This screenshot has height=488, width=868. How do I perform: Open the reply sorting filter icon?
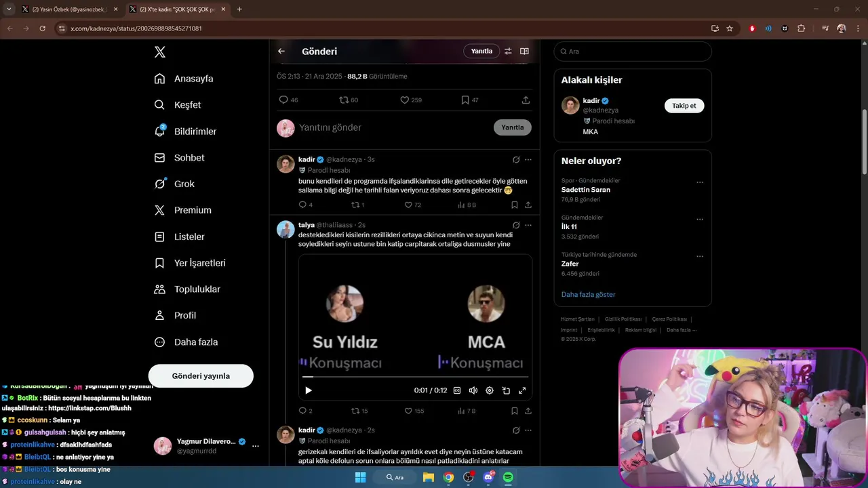click(x=508, y=51)
